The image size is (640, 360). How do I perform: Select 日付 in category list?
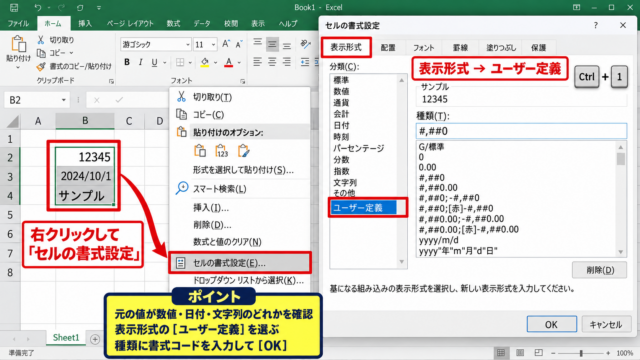[341, 125]
